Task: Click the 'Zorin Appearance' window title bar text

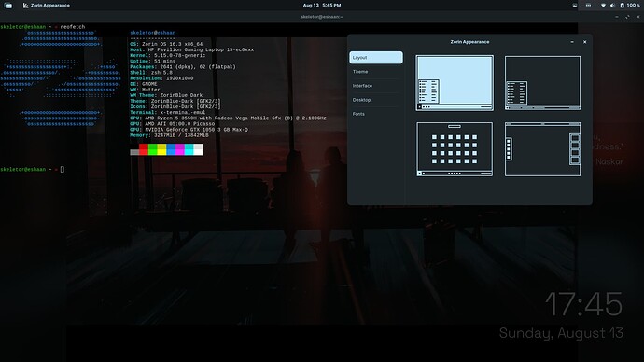Action: tap(469, 42)
